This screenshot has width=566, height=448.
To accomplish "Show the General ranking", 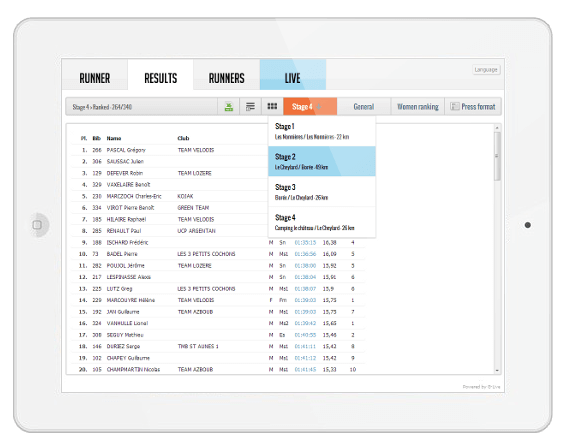I will (363, 106).
